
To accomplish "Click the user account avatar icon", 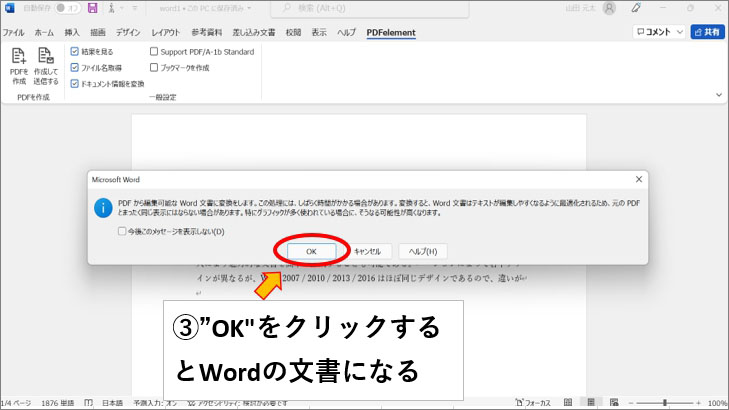I will coord(609,8).
